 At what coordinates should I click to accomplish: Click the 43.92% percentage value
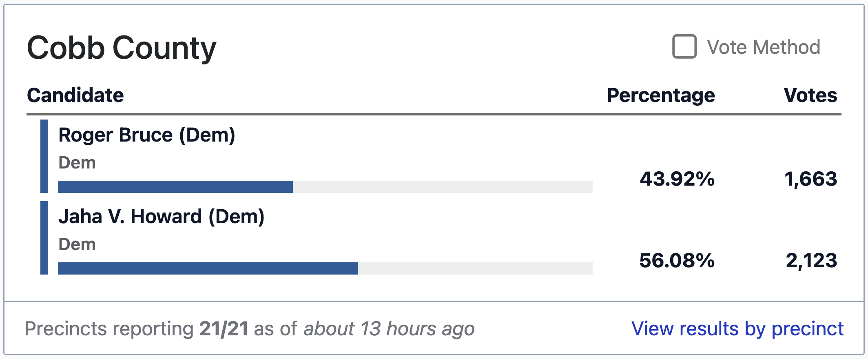[x=677, y=179]
